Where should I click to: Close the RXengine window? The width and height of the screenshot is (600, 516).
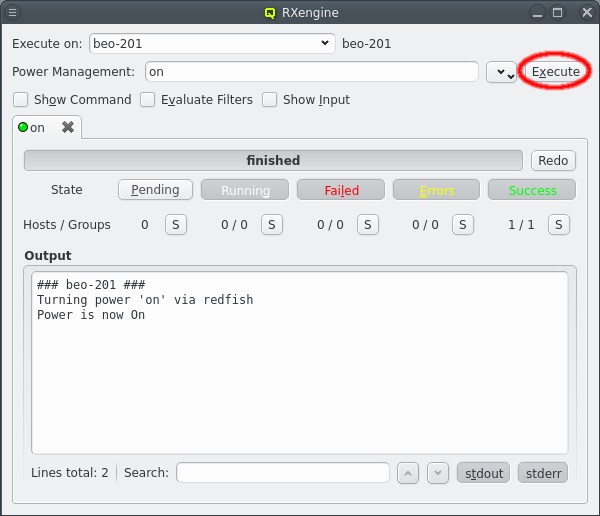pos(587,13)
